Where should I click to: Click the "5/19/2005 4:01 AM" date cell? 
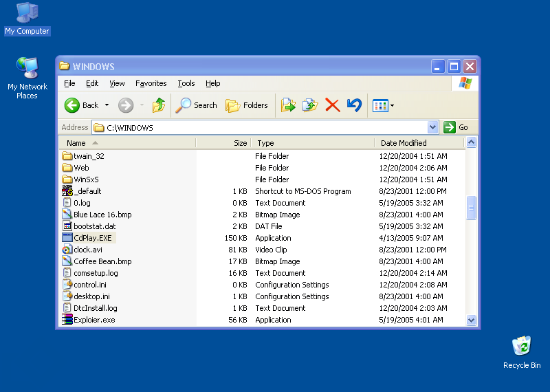pos(410,320)
